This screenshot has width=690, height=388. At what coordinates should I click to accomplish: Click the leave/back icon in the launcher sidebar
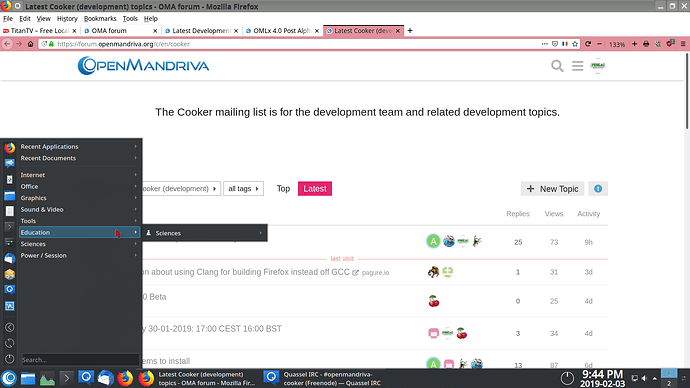click(9, 327)
